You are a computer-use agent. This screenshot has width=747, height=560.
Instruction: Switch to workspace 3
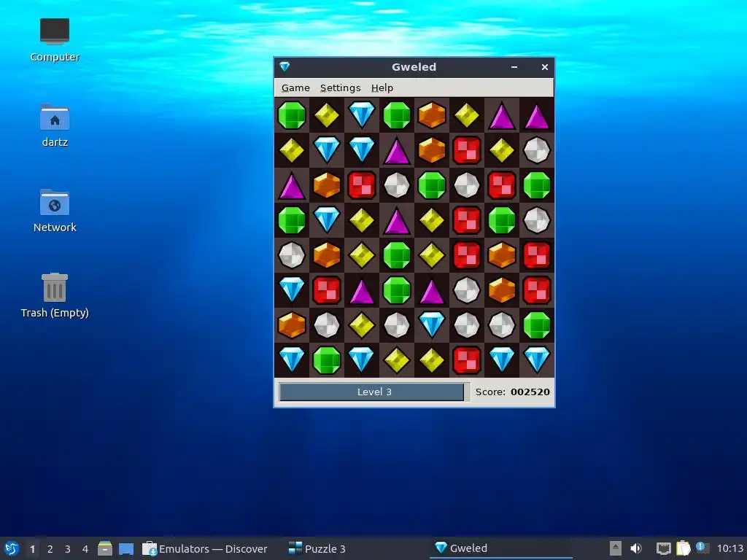tap(68, 549)
